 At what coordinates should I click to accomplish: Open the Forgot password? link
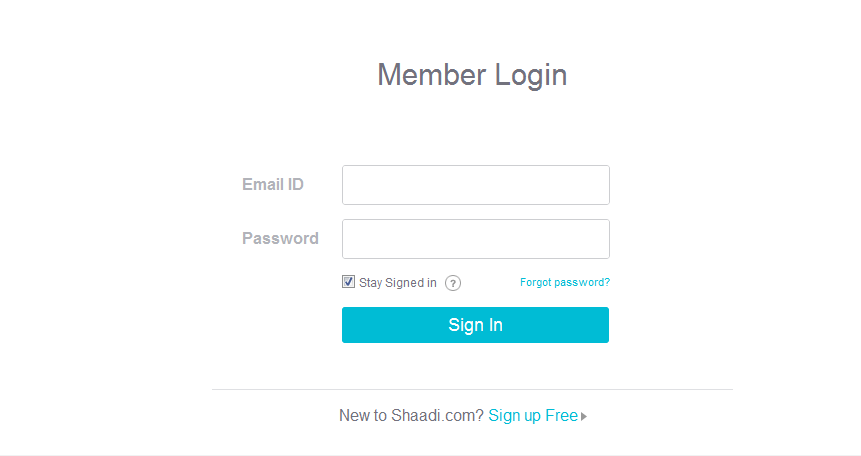[565, 282]
